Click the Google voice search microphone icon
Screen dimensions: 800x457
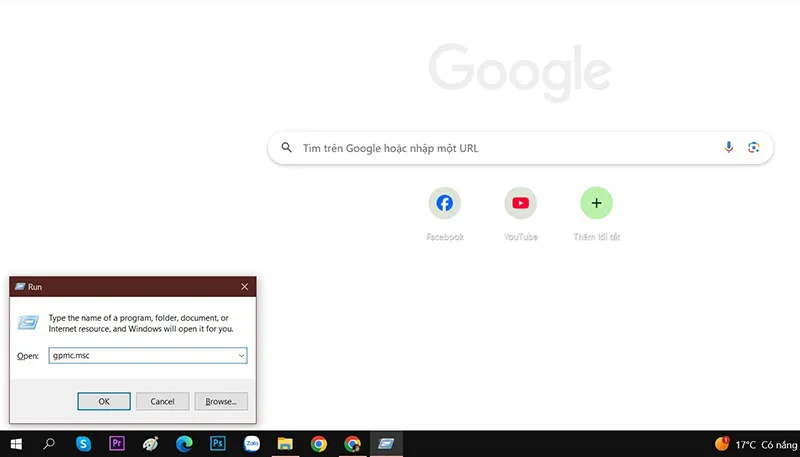729,148
